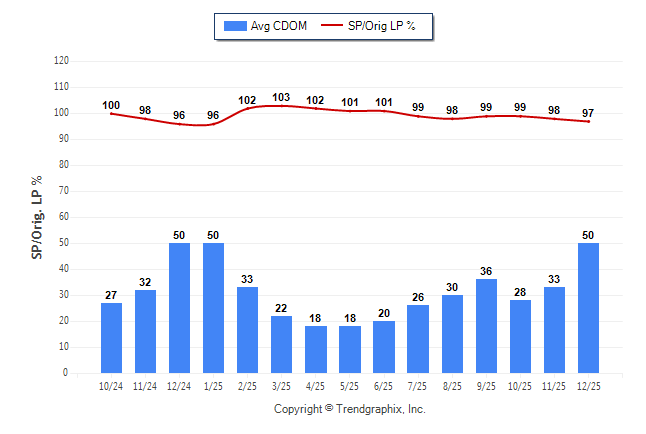
Task: Click the Copyright Trendgraphix, Inc. text
Action: coord(350,409)
